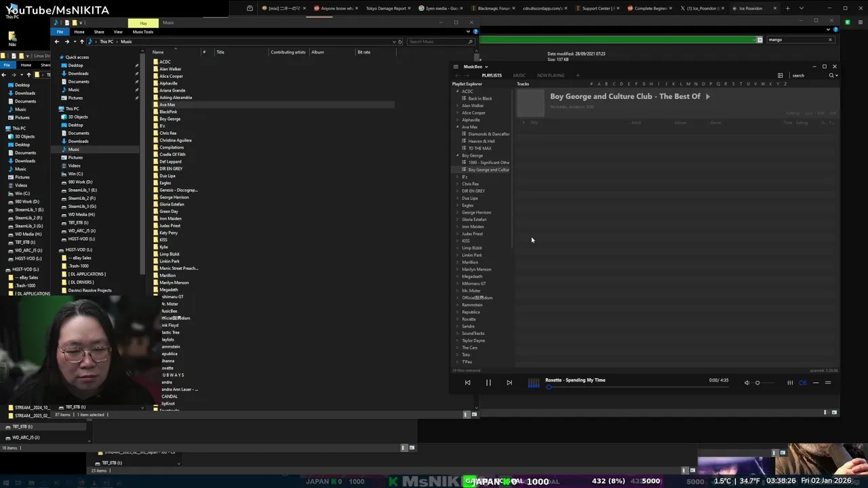The width and height of the screenshot is (868, 488).
Task: Switch to the Tokyo Damage Report browser tab
Action: click(386, 8)
